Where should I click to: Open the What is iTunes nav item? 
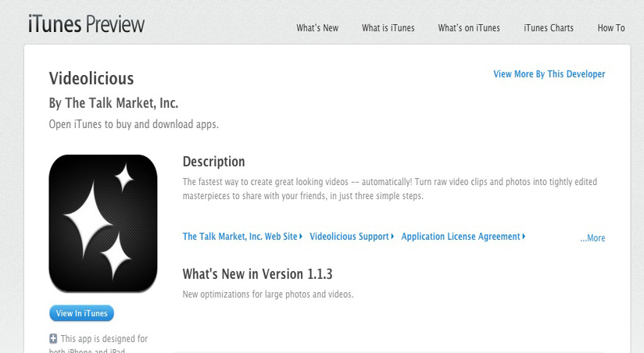tap(388, 28)
